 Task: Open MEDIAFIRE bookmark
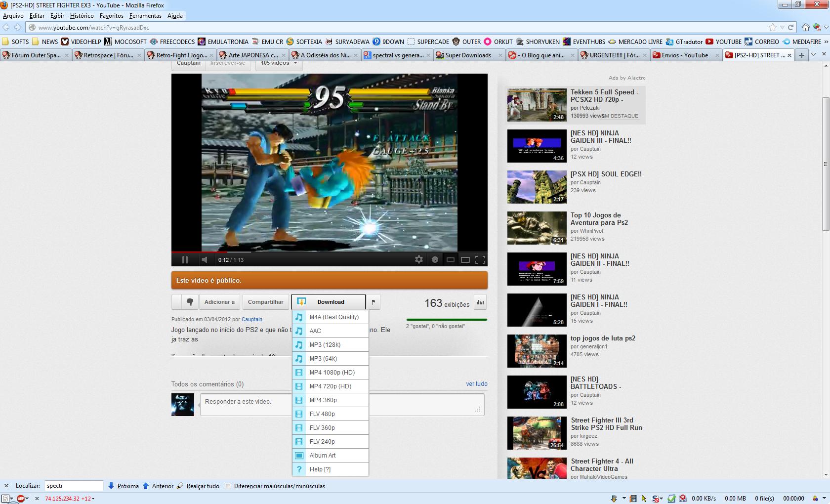pyautogui.click(x=802, y=42)
